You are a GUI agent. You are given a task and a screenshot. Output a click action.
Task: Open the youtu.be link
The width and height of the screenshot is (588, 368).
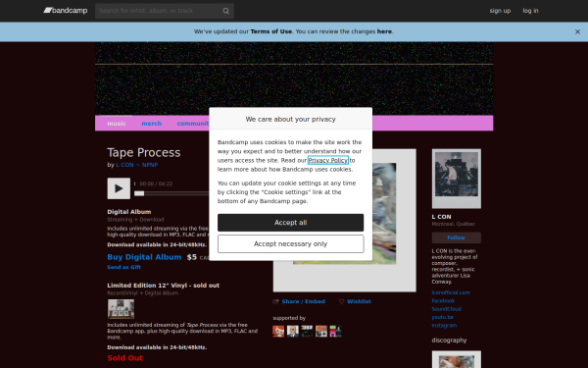coord(443,317)
